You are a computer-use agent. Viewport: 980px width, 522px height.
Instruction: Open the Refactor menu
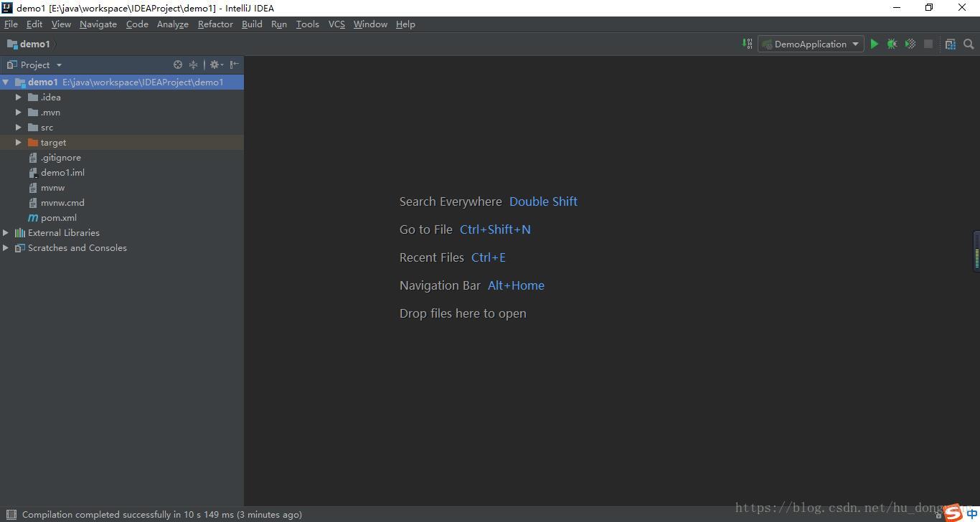[x=215, y=24]
